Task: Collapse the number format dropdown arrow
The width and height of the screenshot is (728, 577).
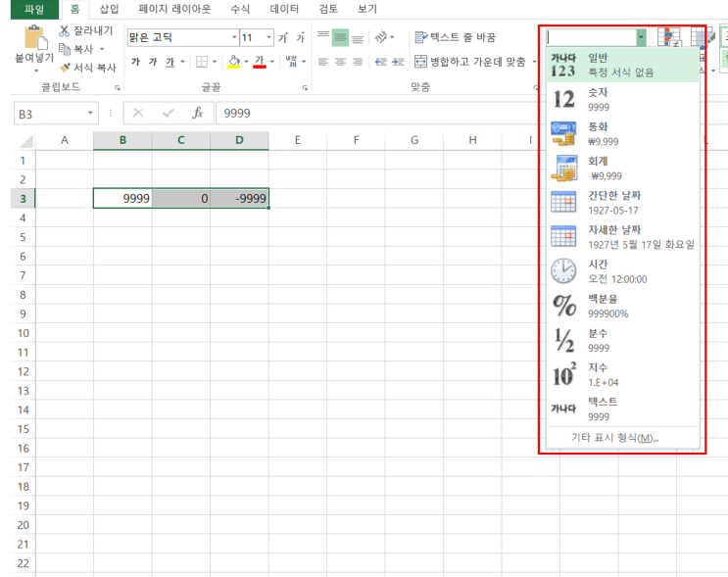Action: pos(641,37)
